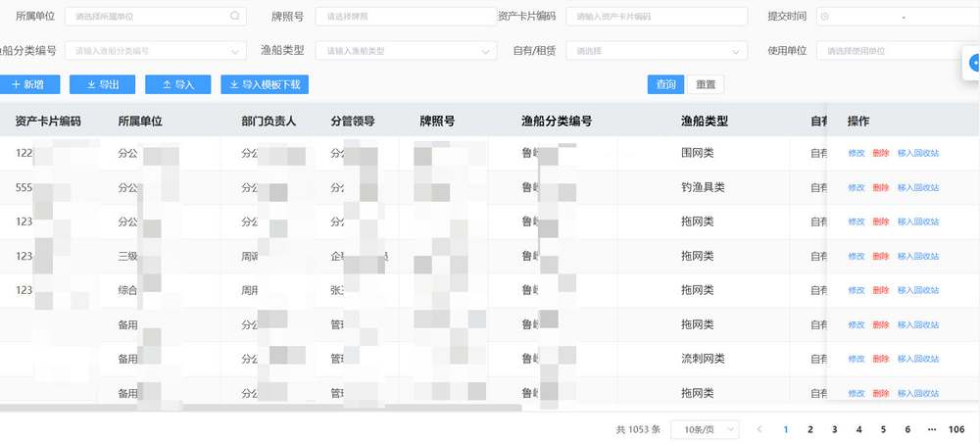Go to page 3
The image size is (980, 443).
pyautogui.click(x=834, y=429)
